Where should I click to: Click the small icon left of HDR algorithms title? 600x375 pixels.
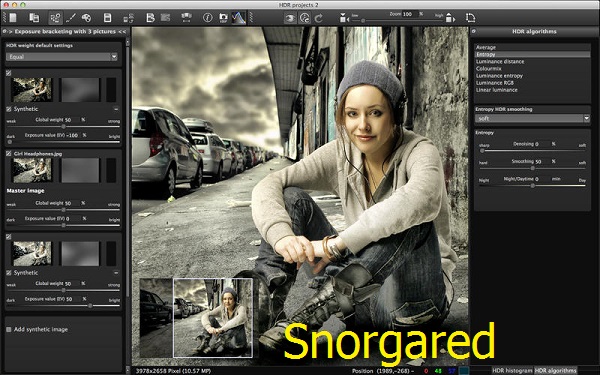click(474, 31)
